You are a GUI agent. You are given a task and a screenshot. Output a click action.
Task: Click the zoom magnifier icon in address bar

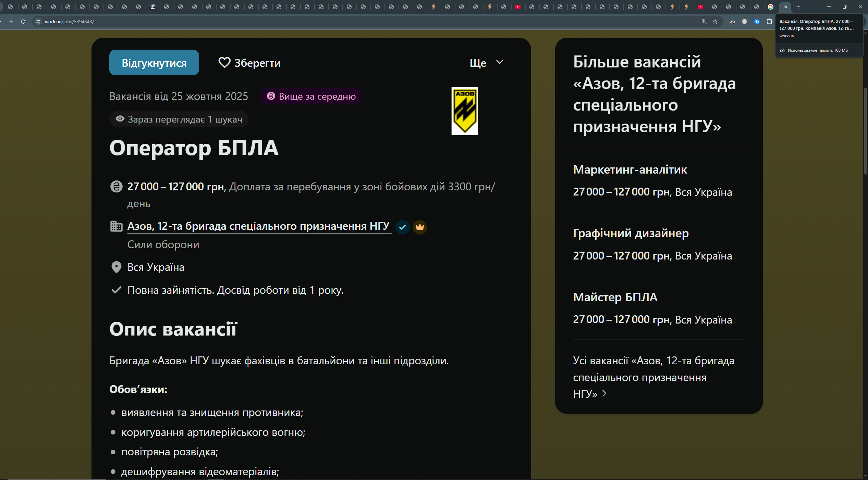tap(704, 22)
